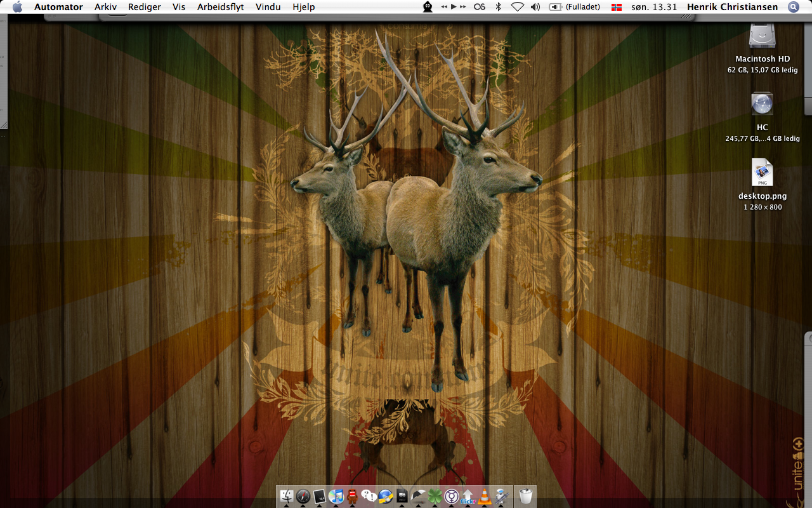Open the Rediger menu
The height and width of the screenshot is (508, 812).
[144, 7]
